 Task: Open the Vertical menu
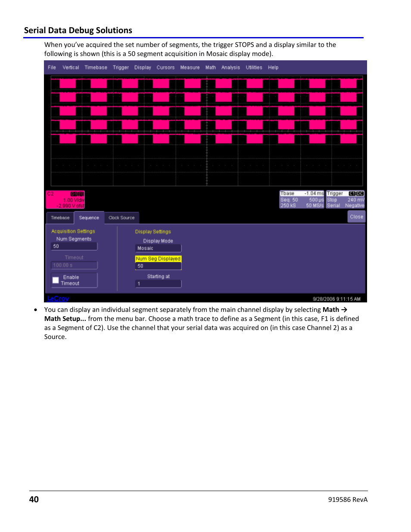pos(71,68)
